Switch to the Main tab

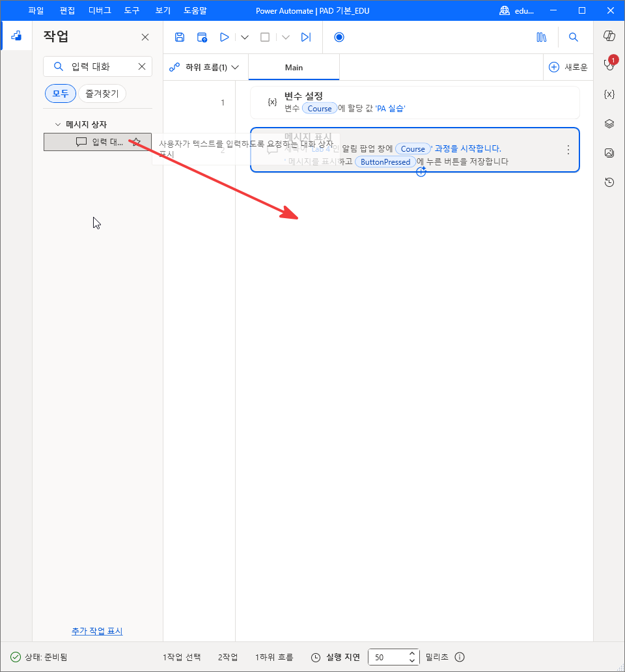click(294, 67)
